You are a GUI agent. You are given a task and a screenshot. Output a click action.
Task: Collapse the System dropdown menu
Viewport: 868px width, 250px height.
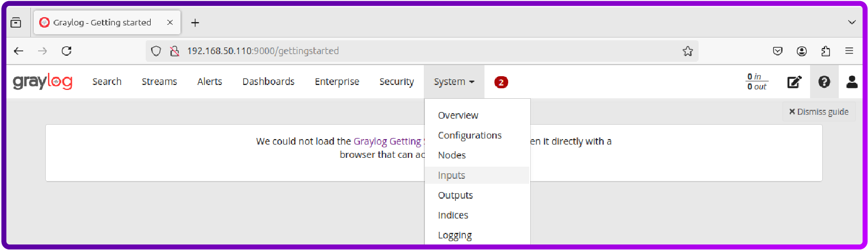click(x=454, y=82)
